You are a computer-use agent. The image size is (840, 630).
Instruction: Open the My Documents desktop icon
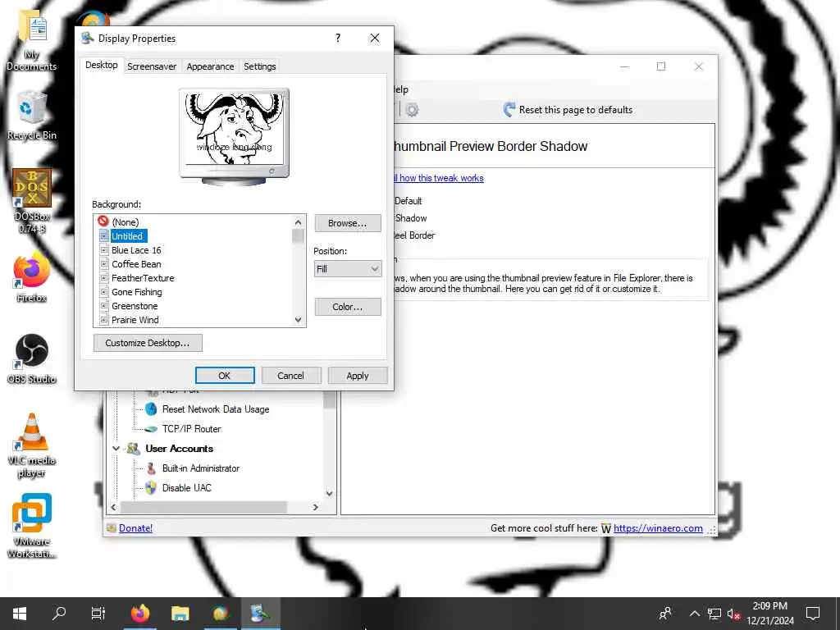pos(32,40)
